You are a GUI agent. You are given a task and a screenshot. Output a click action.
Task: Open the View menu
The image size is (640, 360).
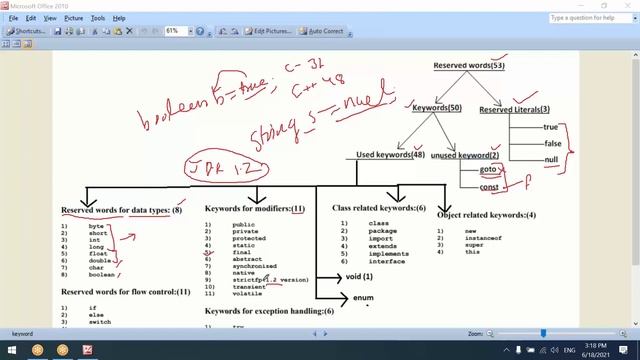[x=50, y=18]
